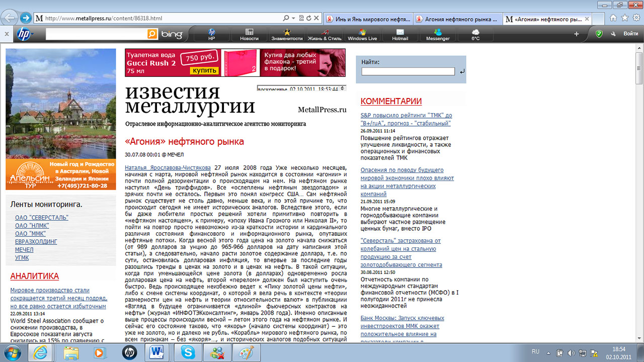Open the Hotmail toolbar button
The image size is (644, 362).
(400, 34)
